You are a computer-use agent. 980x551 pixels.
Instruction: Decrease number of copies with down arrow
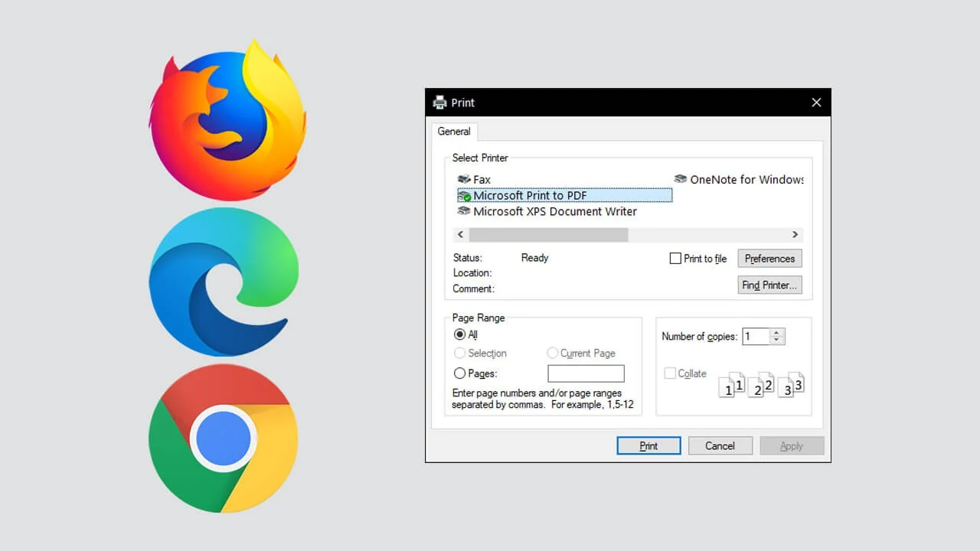[777, 340]
